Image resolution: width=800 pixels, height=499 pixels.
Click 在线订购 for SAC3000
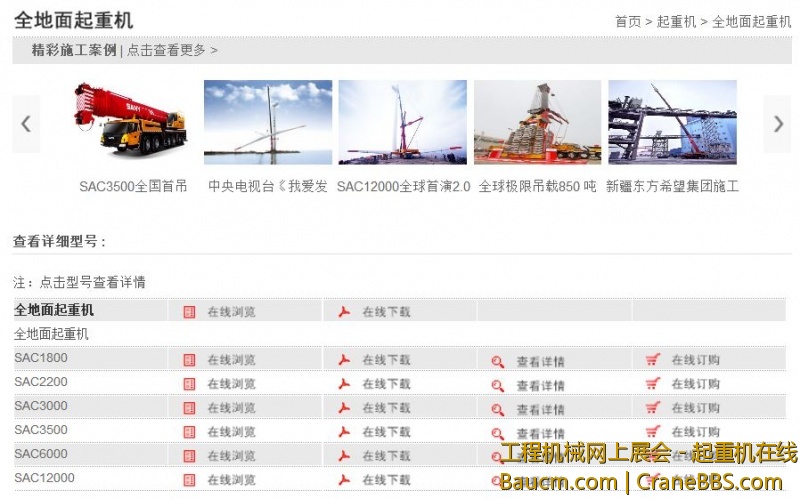(x=695, y=408)
